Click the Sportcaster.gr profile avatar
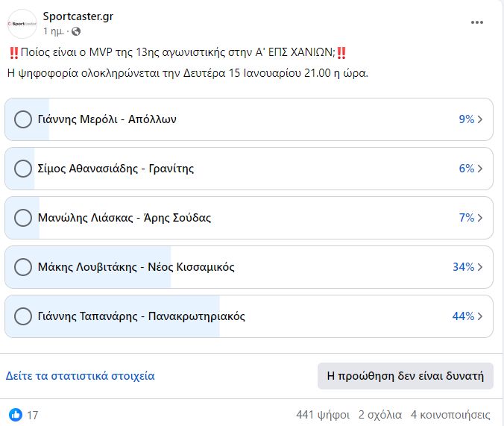This screenshot has height=426, width=504. click(x=22, y=24)
